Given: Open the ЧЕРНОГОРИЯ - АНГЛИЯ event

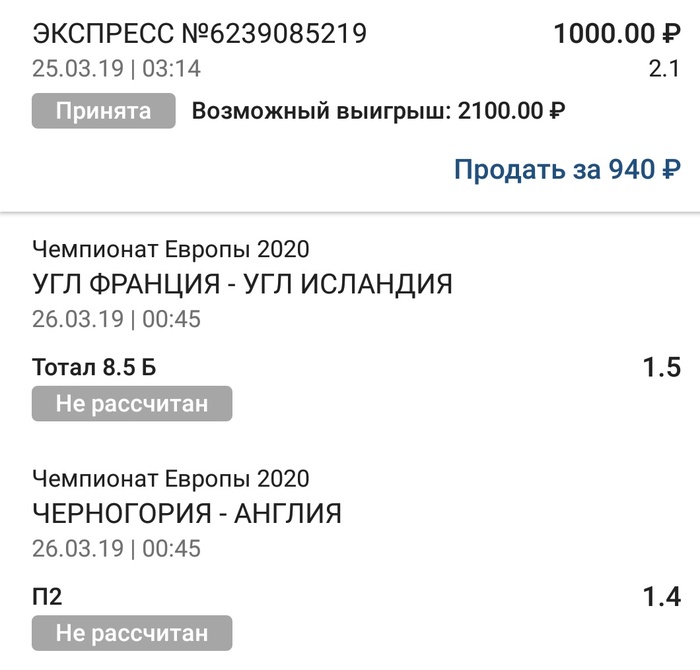Looking at the screenshot, I should (x=188, y=513).
